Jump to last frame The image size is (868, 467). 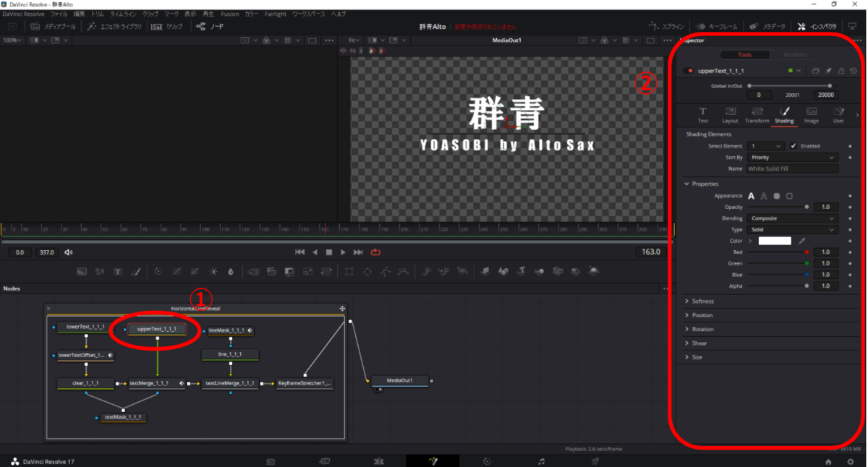tap(358, 252)
